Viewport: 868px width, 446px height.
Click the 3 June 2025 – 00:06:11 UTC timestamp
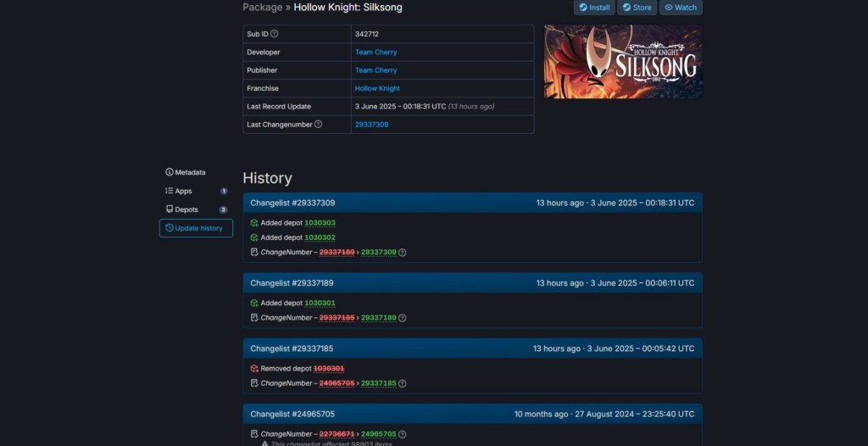point(643,283)
